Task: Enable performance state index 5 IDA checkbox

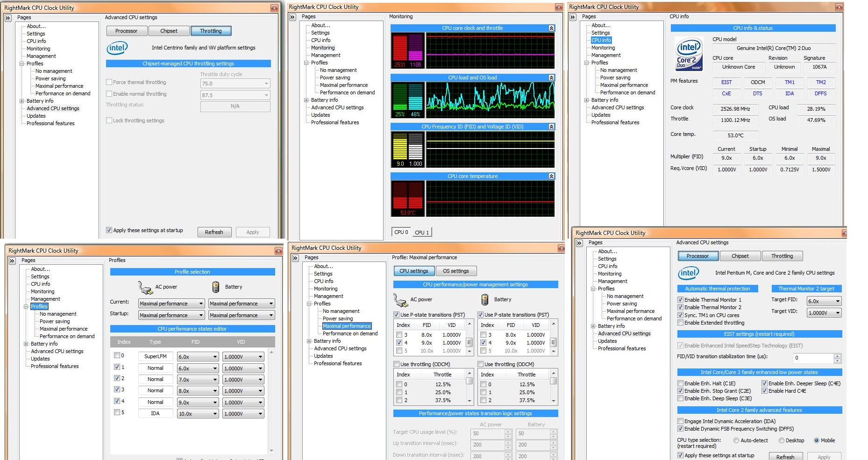Action: point(117,412)
